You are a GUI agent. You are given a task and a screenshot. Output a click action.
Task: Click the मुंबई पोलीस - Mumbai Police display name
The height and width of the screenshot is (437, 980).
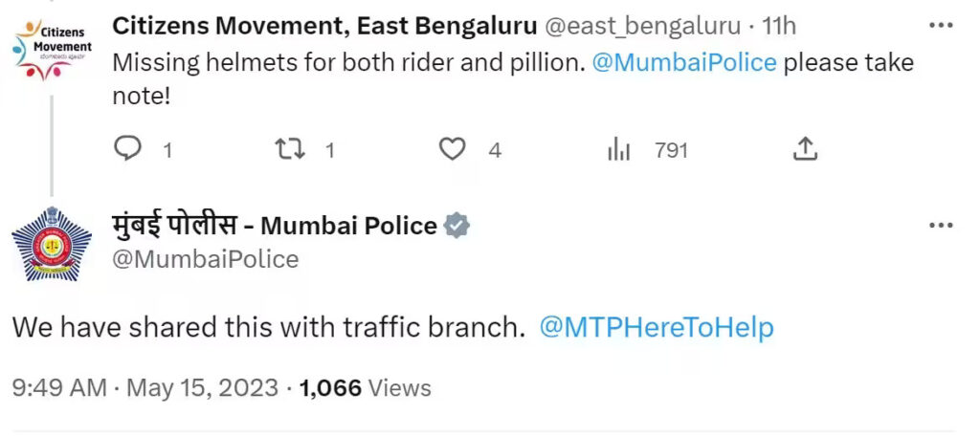point(275,226)
